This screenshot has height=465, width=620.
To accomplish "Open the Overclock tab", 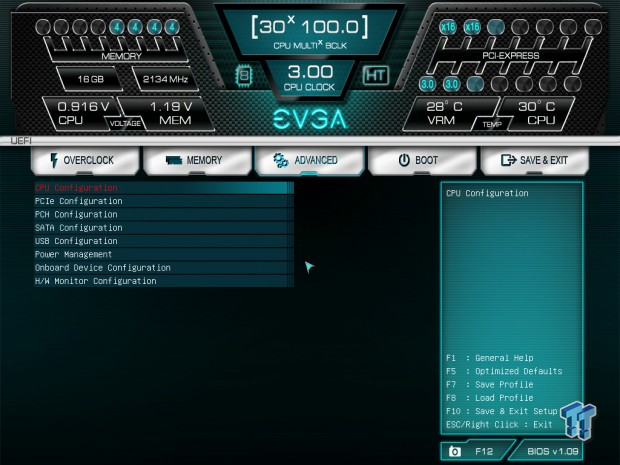I will click(x=85, y=161).
